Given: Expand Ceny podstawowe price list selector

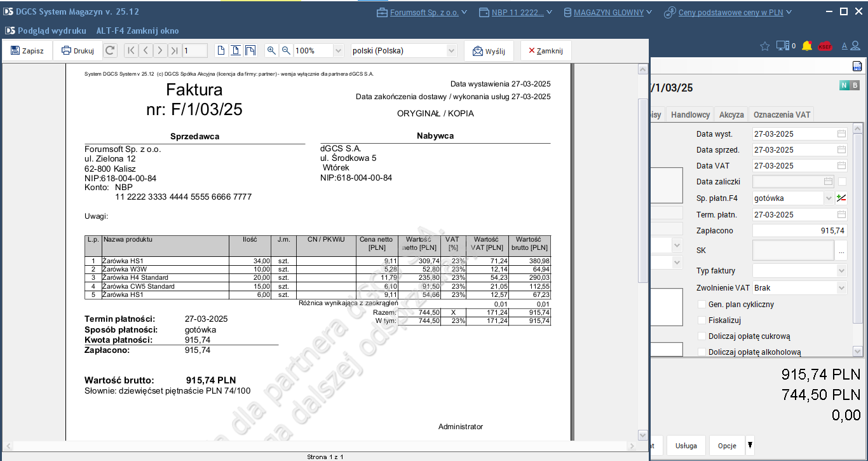Looking at the screenshot, I should point(789,12).
